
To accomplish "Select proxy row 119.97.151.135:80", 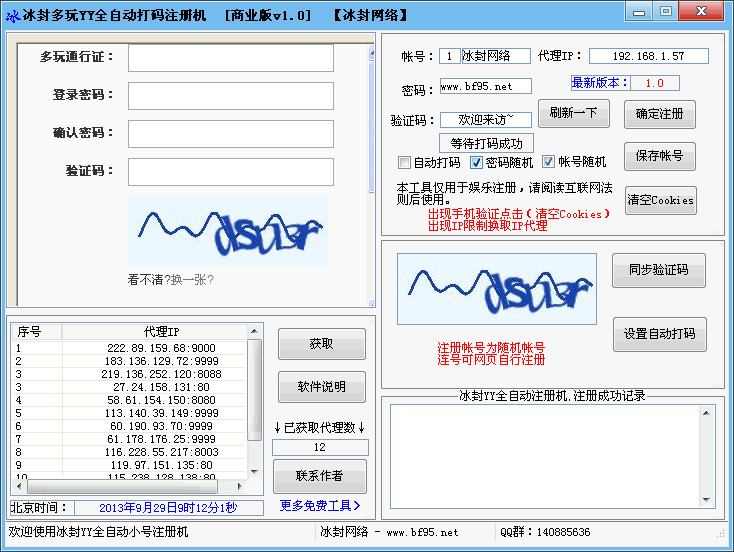I will click(129, 465).
